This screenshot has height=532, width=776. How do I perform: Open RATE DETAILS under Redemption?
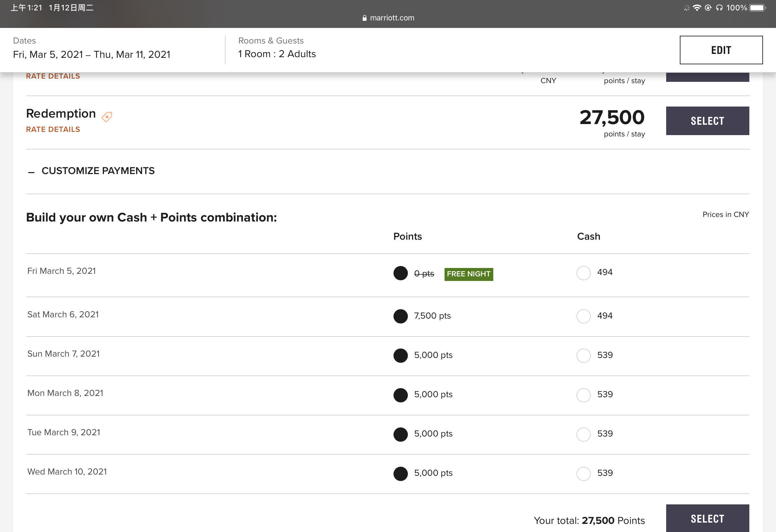(53, 130)
